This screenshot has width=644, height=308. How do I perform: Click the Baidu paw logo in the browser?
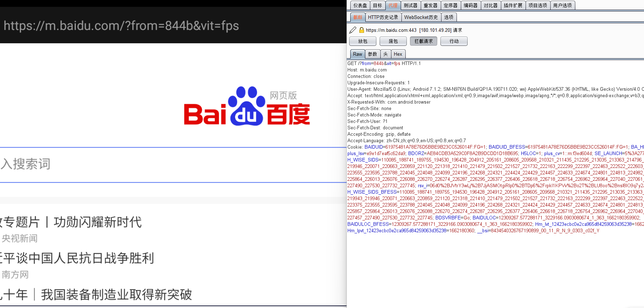(x=247, y=106)
